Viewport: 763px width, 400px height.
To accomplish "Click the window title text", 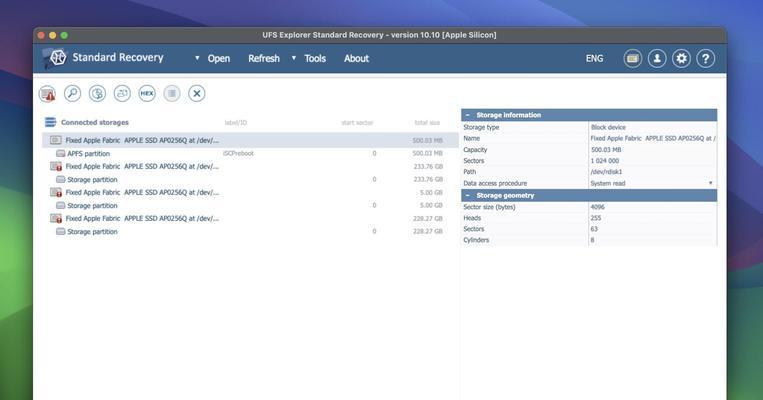I will tap(379, 35).
